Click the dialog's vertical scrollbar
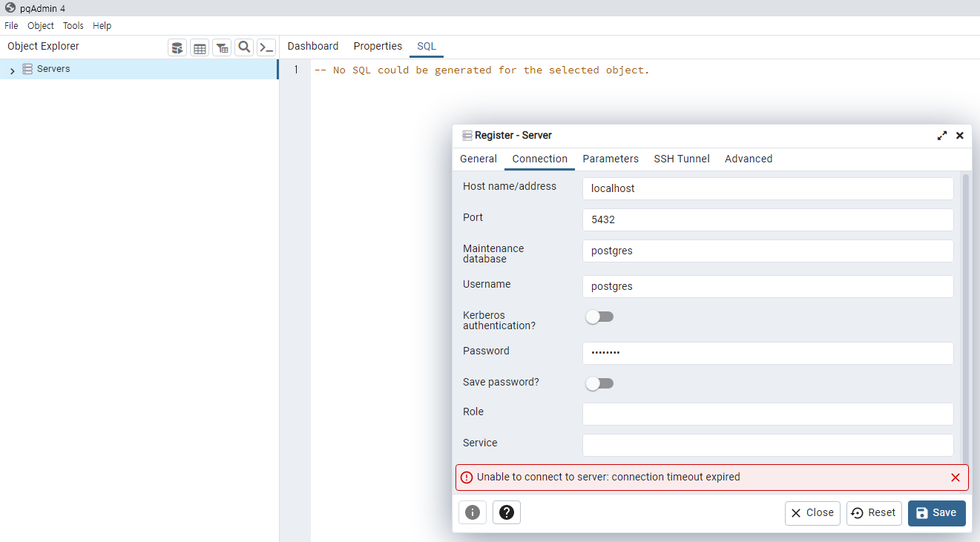980x542 pixels. [x=965, y=319]
